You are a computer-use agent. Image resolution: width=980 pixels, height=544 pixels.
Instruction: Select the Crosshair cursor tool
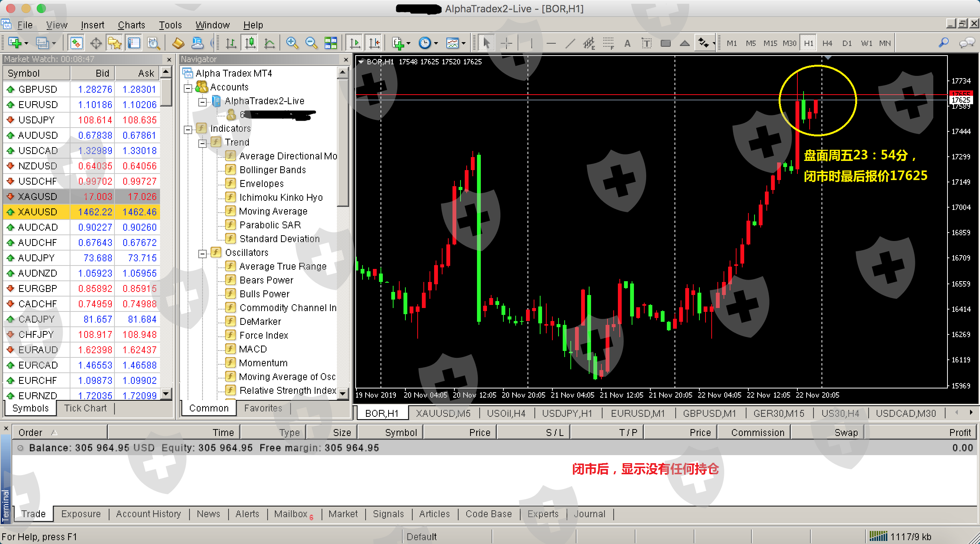(506, 43)
